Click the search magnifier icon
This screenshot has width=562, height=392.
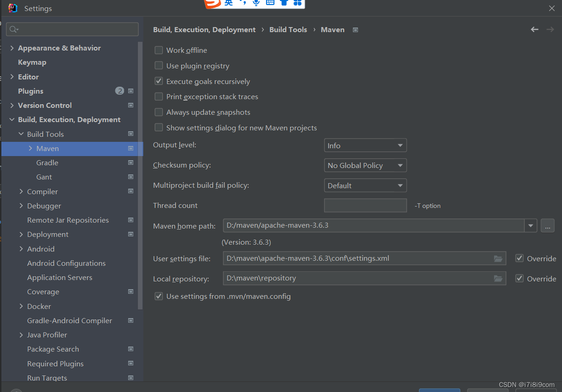tap(13, 29)
